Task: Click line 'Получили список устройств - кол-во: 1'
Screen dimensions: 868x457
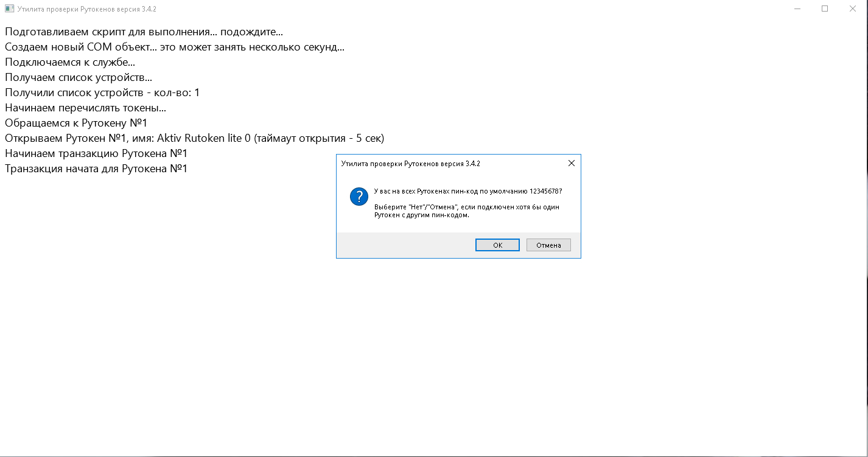Action: point(102,92)
